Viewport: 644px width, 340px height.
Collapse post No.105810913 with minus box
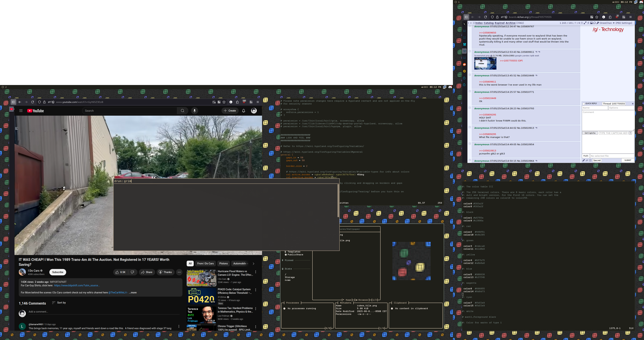pos(470,127)
